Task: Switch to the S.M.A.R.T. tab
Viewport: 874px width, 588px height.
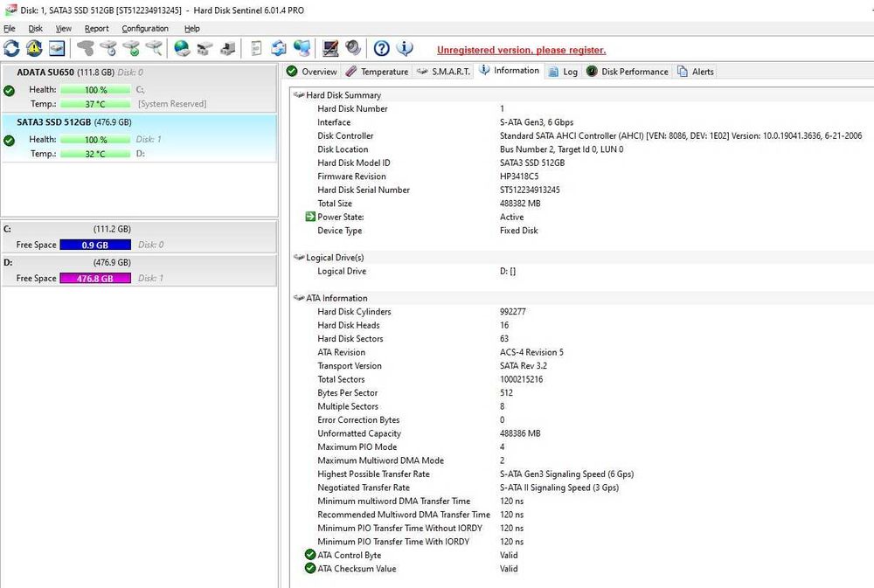Action: click(444, 72)
